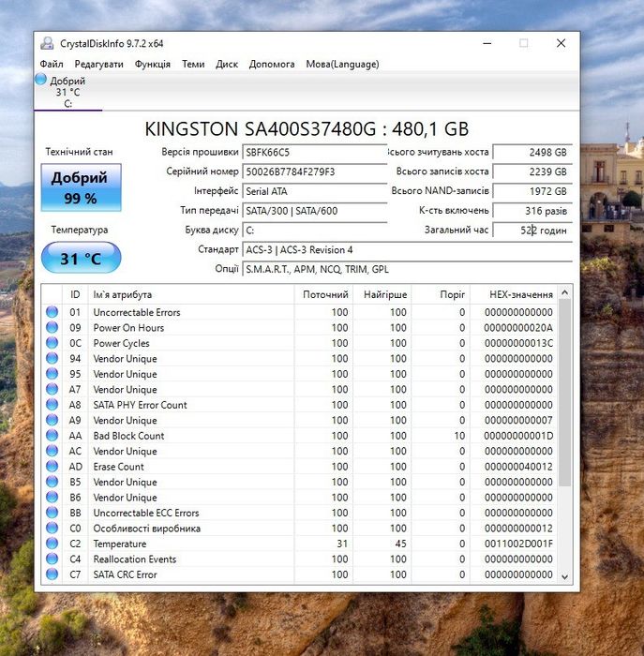Click the HEX value 000000040012
The image size is (644, 656).
click(518, 467)
